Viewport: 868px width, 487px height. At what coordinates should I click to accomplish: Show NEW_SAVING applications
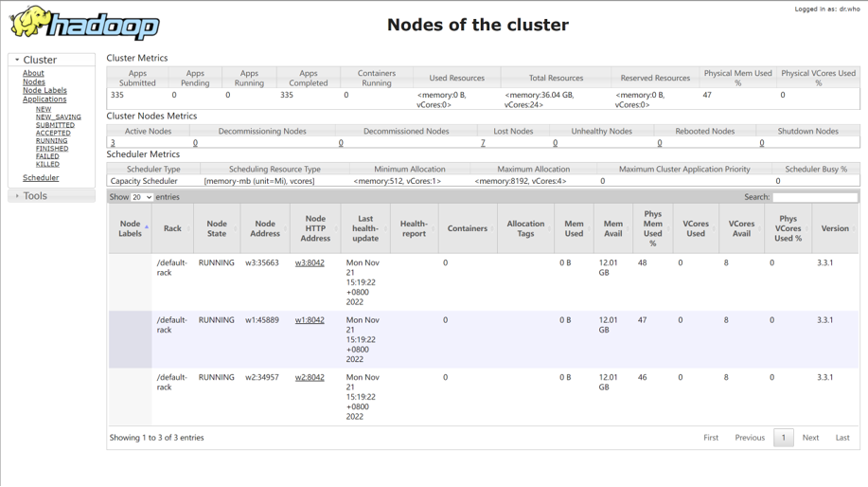(58, 117)
